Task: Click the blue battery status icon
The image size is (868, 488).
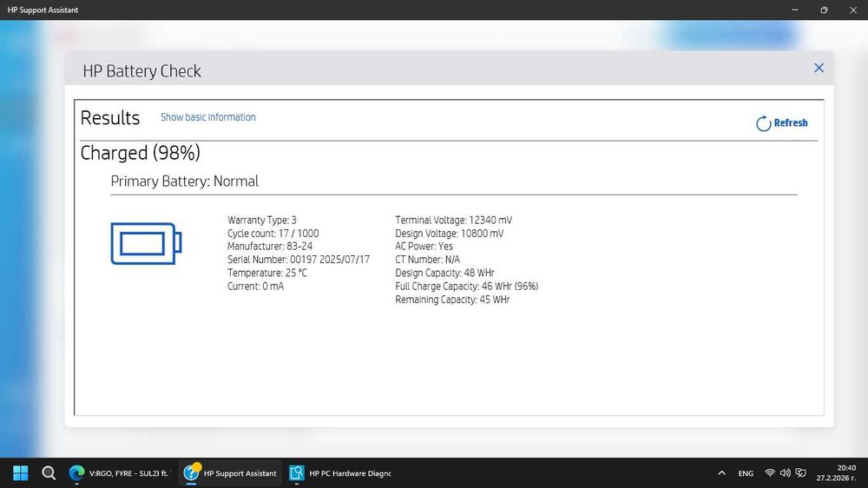Action: (146, 244)
